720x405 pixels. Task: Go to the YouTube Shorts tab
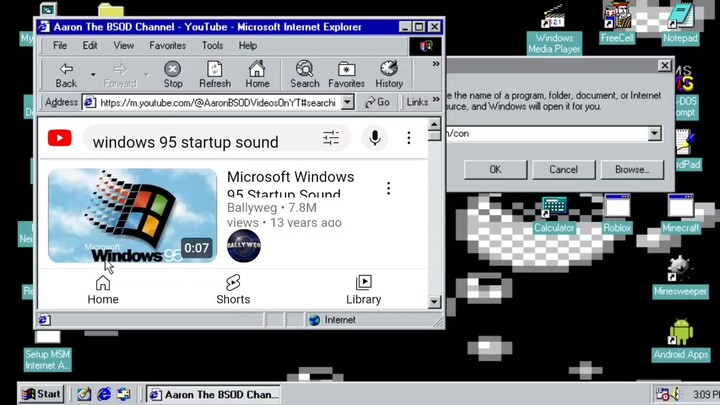233,290
